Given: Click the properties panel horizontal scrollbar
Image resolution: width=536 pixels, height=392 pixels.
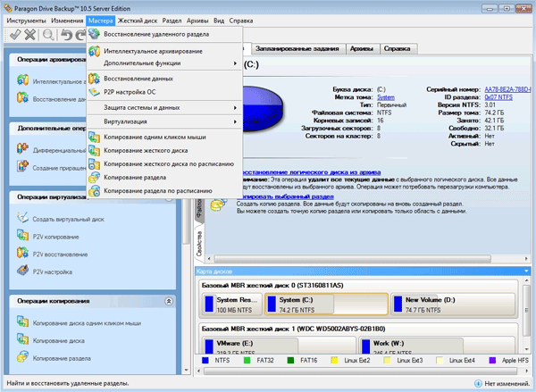Looking at the screenshot, I should coord(352,258).
